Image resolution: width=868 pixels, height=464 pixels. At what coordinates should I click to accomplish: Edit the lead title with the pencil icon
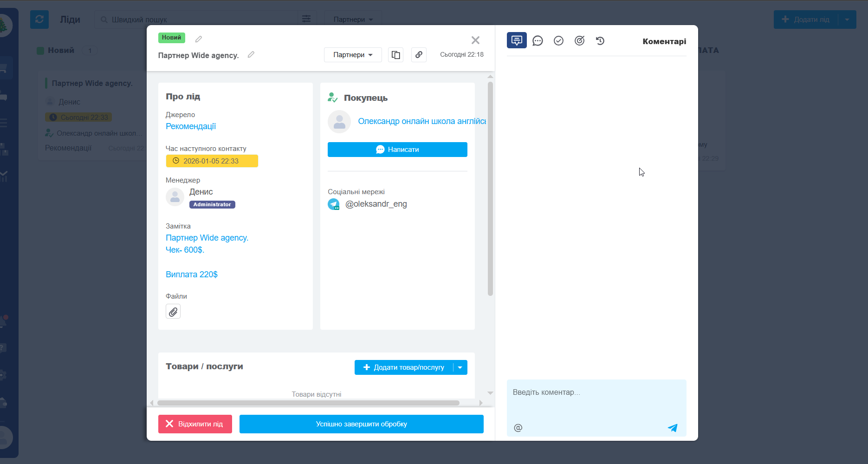coord(251,54)
